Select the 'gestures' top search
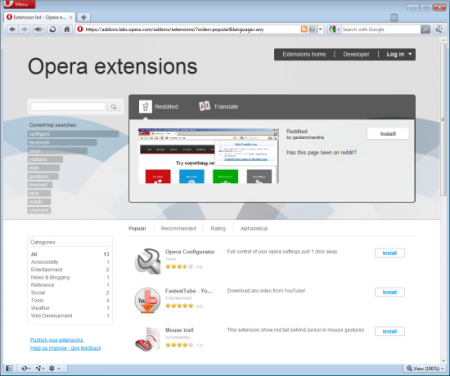The image size is (450, 376). [x=43, y=176]
